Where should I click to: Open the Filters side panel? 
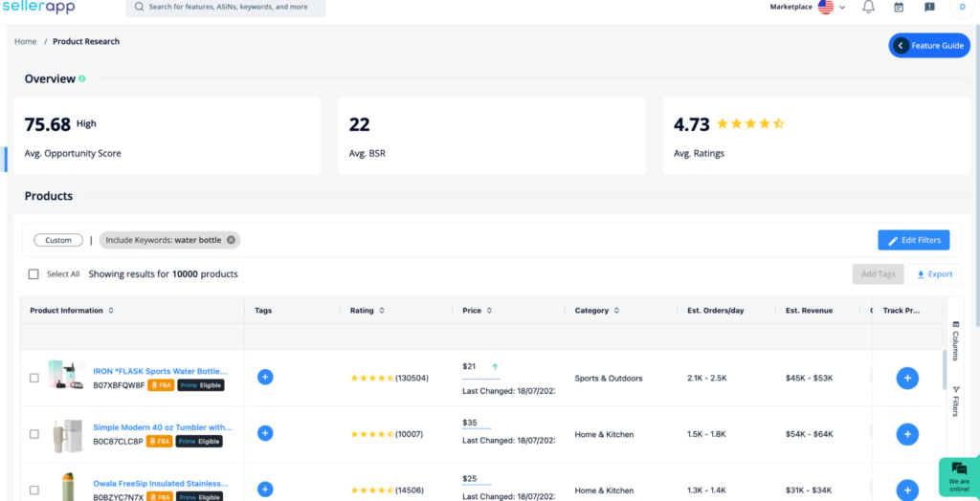click(956, 402)
